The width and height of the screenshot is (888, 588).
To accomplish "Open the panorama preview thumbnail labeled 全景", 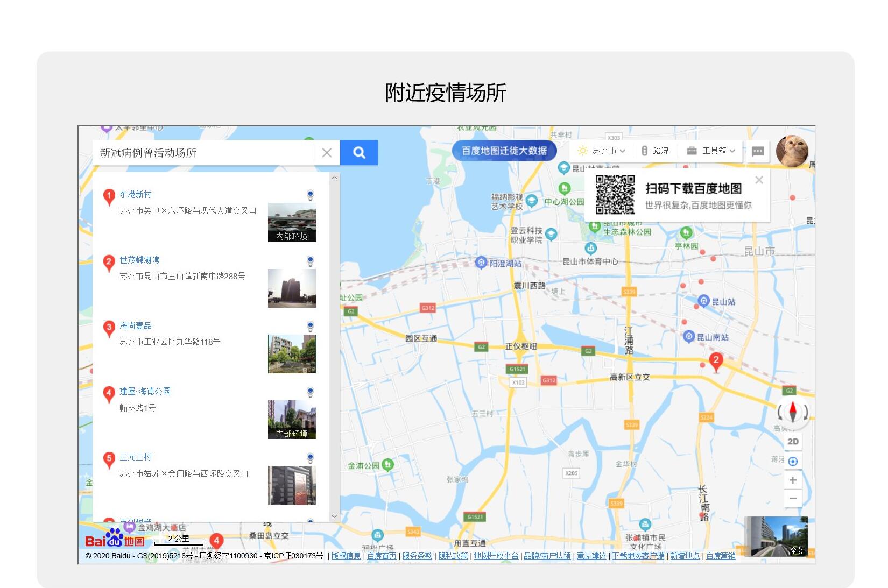I will coord(775,536).
